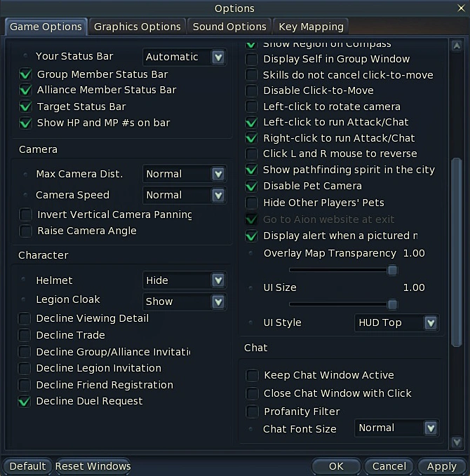470x476 pixels.
Task: Click the Camera Speed dropdown arrow
Action: coord(218,195)
